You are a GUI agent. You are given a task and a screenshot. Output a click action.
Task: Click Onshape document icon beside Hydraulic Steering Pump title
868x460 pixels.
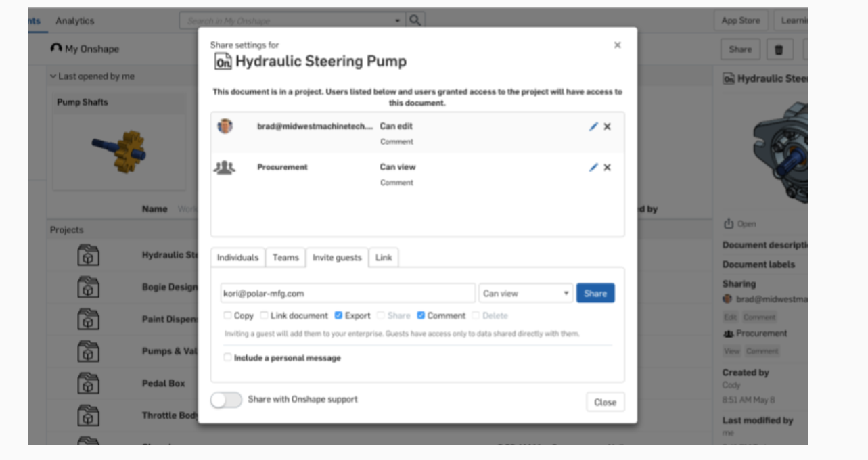pos(223,62)
